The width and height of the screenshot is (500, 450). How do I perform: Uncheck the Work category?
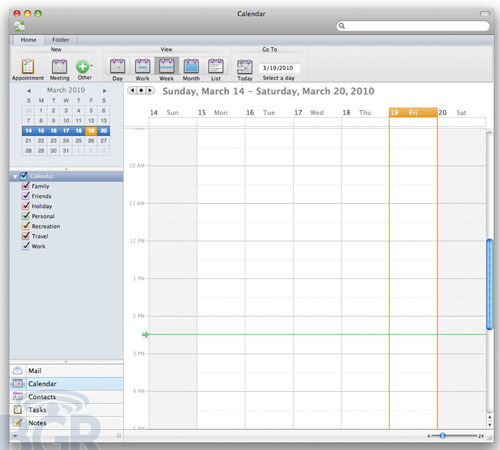pos(26,246)
